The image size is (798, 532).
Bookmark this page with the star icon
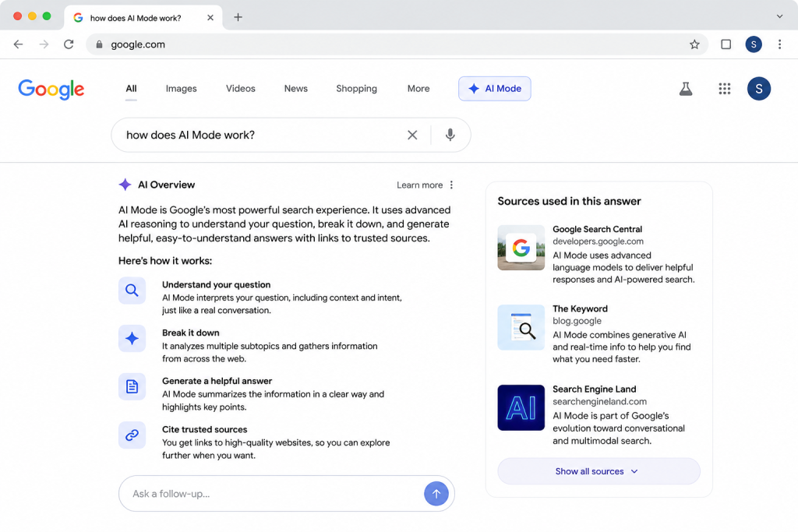694,44
